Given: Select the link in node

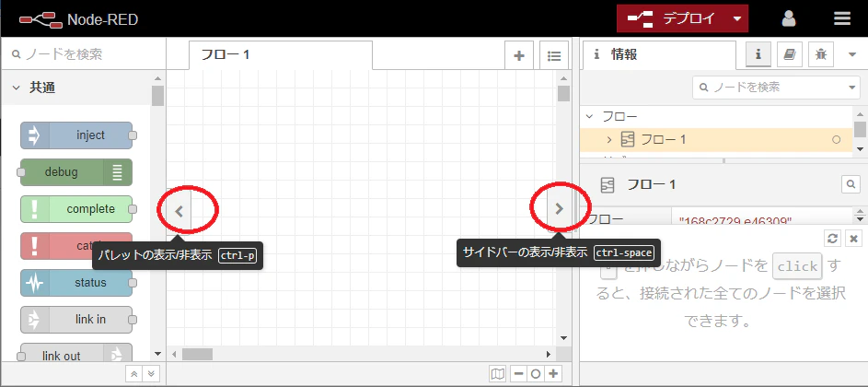Looking at the screenshot, I should coord(76,320).
